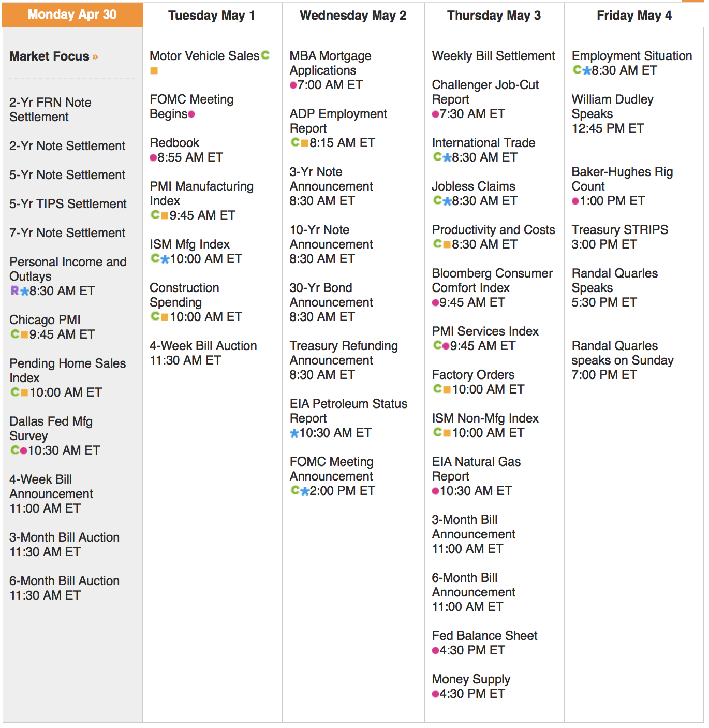This screenshot has width=709, height=728.
Task: Open the Wednesday May 2 day header
Action: (x=353, y=16)
